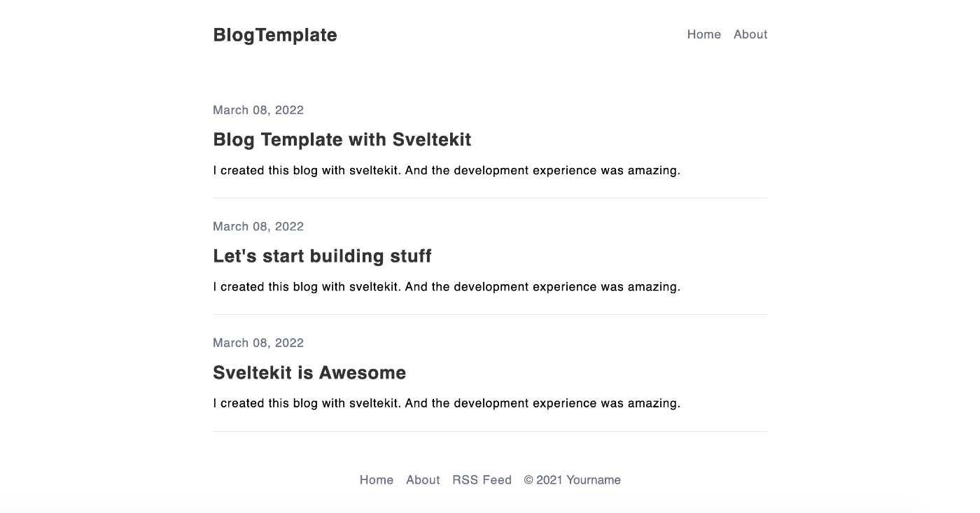This screenshot has width=980, height=513.
Task: Go to Home from the footer links
Action: (377, 480)
